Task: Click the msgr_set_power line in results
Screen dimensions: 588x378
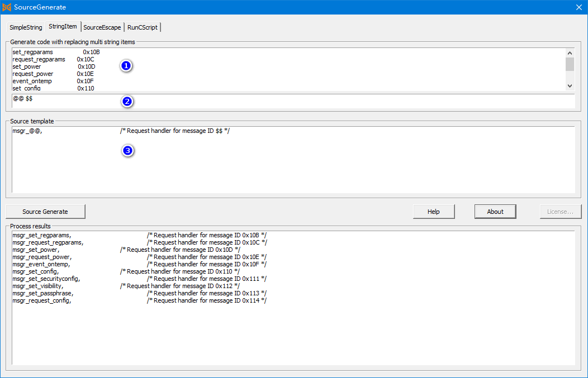Action: pyautogui.click(x=36, y=250)
